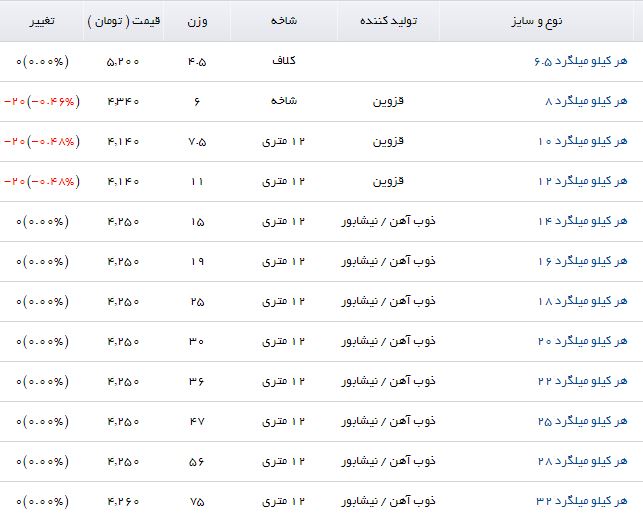Open the 'هر کیلو میلگرد 18' link
The height and width of the screenshot is (521, 643).
coord(581,302)
